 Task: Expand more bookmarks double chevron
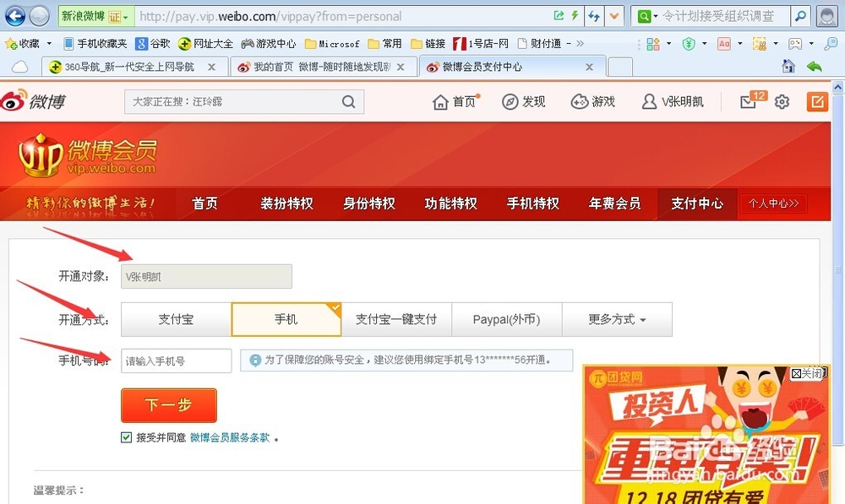580,44
